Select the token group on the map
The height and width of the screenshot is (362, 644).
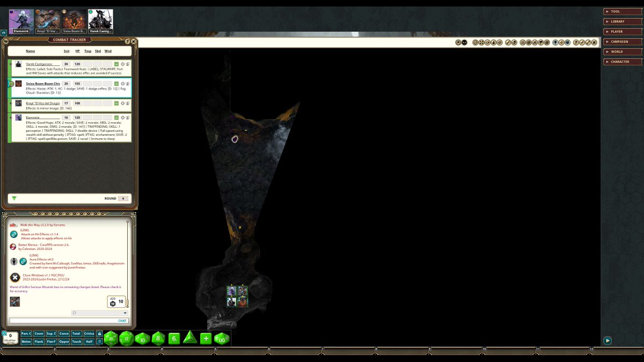coord(237,296)
